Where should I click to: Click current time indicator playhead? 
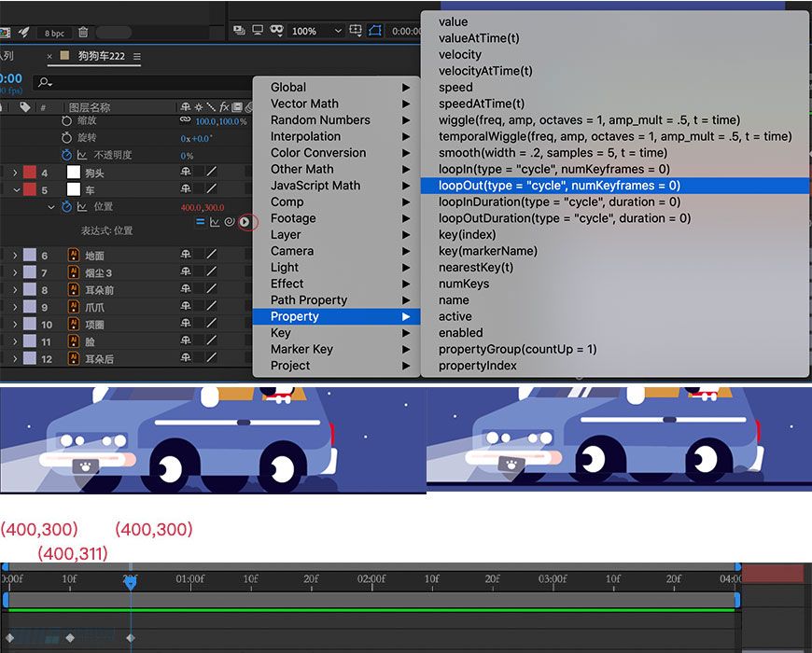(x=131, y=583)
